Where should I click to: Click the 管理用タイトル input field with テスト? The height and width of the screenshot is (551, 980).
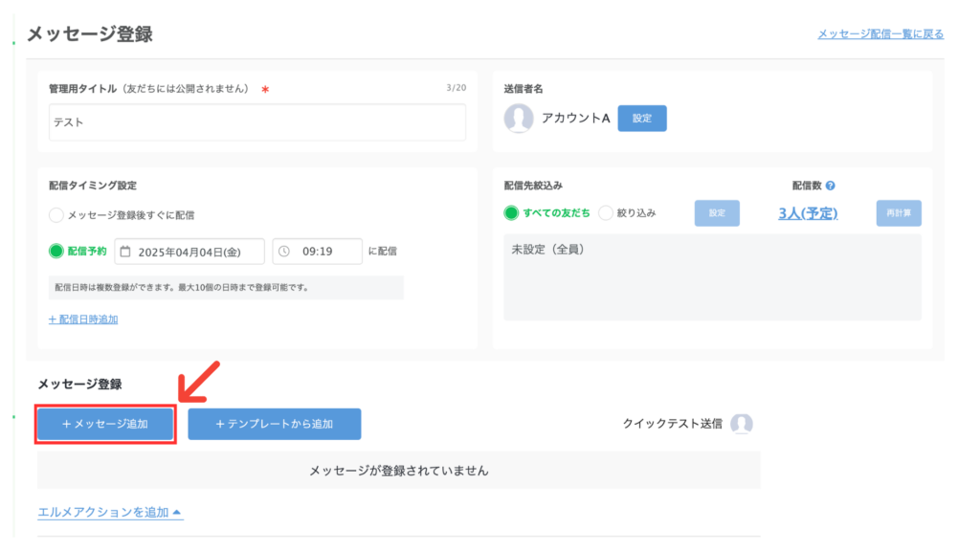pyautogui.click(x=256, y=121)
